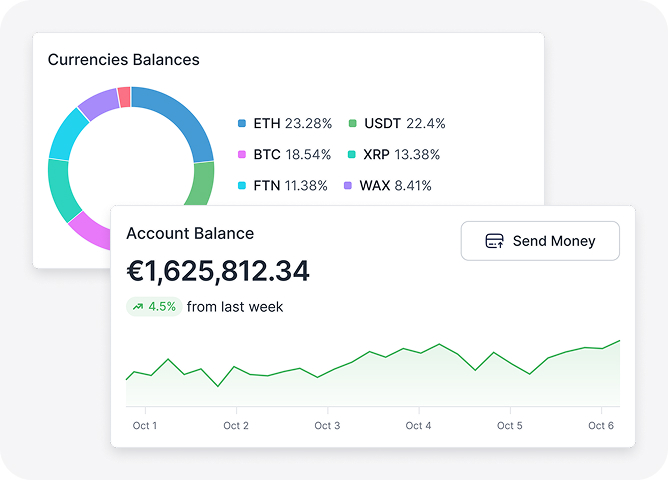Viewport: 668px width, 480px height.
Task: Click the Oct 1 axis label
Action: (145, 426)
